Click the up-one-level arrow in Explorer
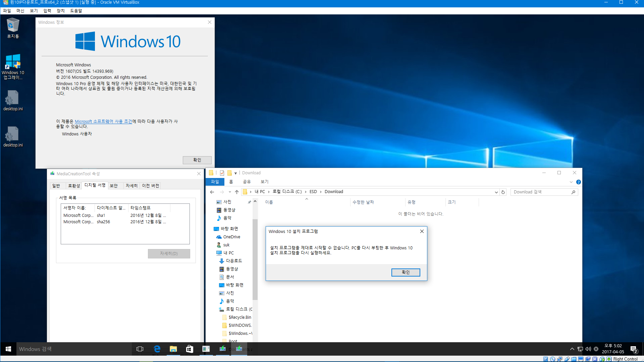Viewport: 644px width, 362px height. (237, 192)
